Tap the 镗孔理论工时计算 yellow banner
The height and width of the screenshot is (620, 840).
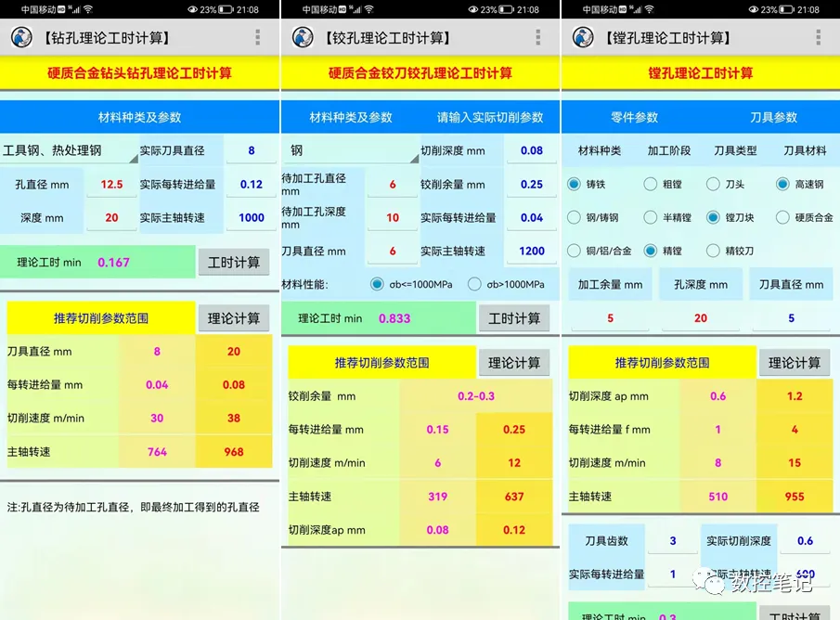pos(701,73)
